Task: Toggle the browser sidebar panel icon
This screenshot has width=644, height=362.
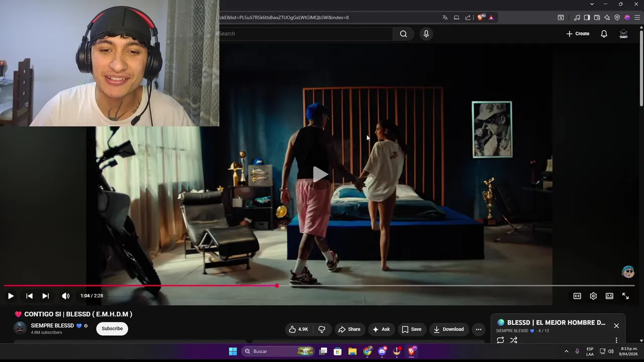Action: 587,18
